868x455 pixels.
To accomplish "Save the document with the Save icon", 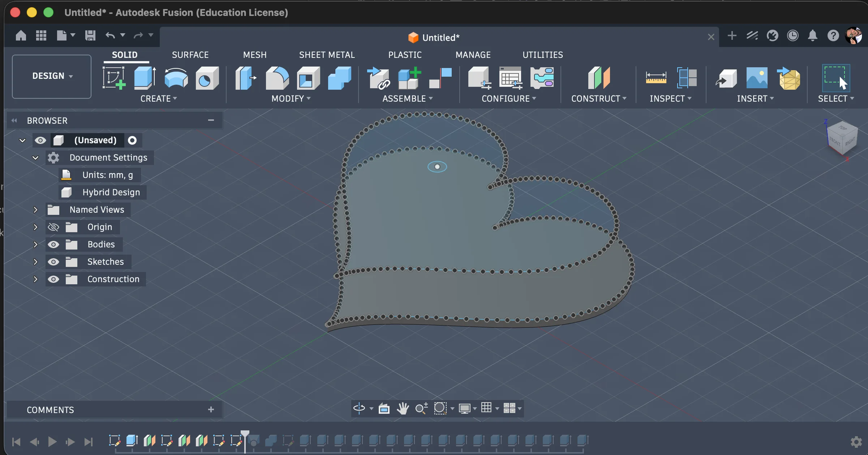I will (90, 35).
